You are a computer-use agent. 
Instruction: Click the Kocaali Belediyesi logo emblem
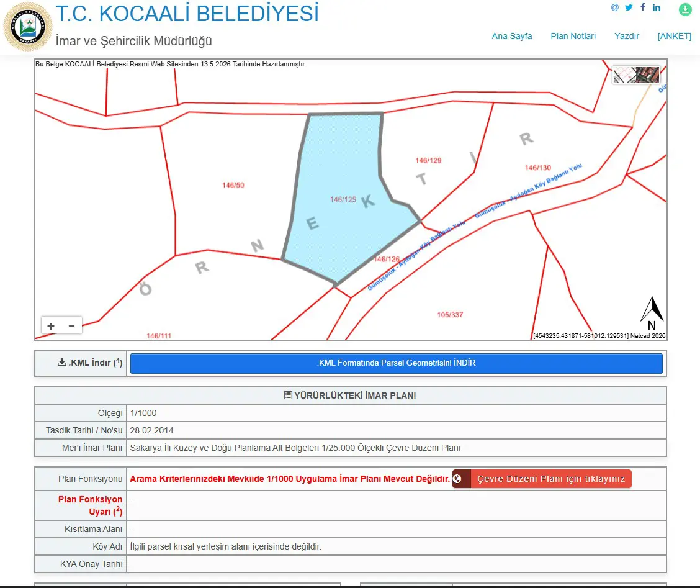tap(28, 27)
